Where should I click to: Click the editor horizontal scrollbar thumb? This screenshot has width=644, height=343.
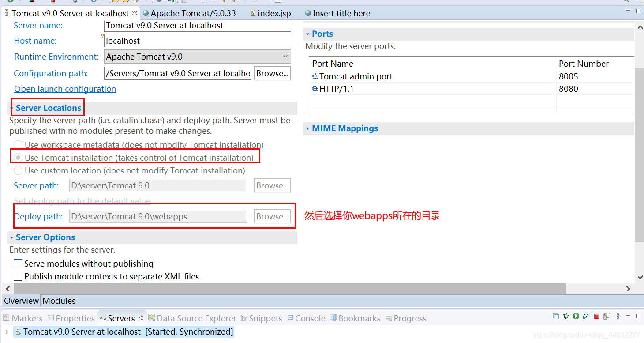pos(290,289)
